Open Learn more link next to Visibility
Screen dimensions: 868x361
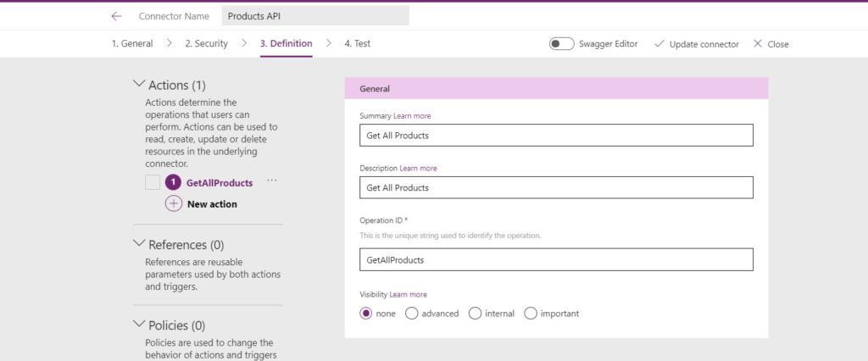pyautogui.click(x=408, y=295)
